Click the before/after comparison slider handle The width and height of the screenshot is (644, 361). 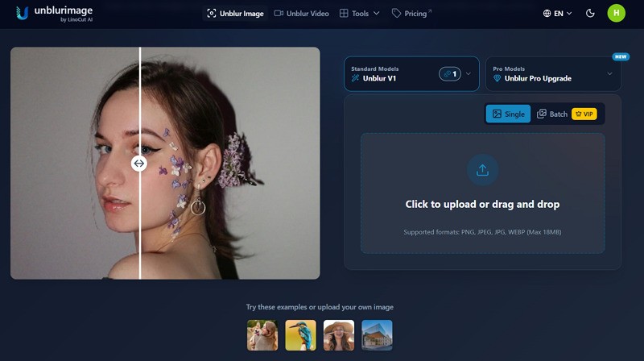pos(138,164)
